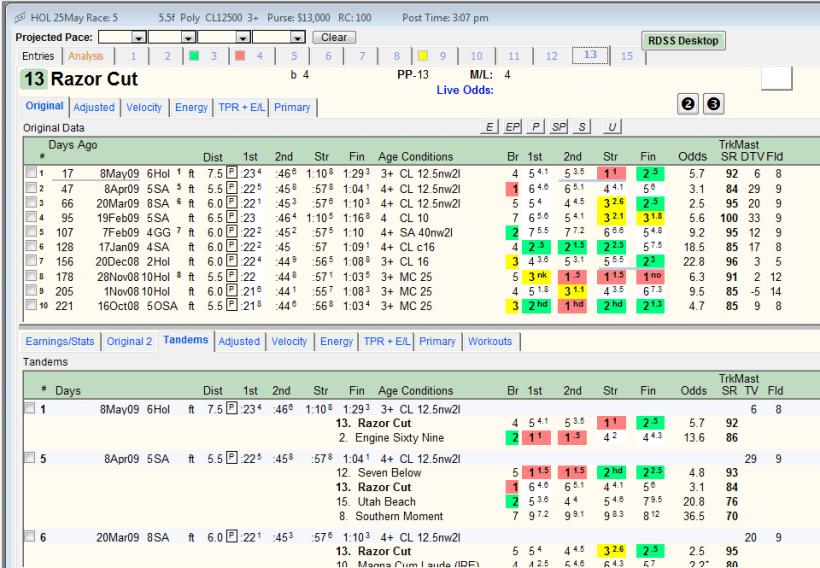Click the P surface icon in 19Feb09 row
This screenshot has width=820, height=568.
pos(232,217)
